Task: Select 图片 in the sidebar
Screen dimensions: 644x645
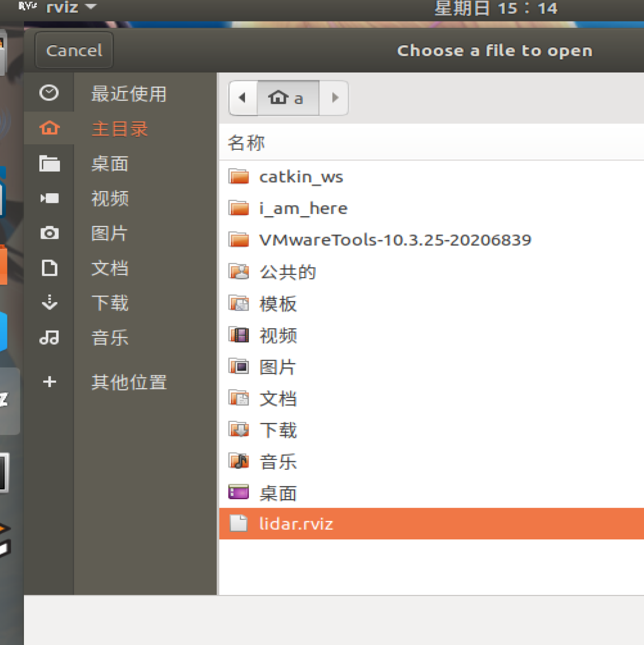Action: 109,233
